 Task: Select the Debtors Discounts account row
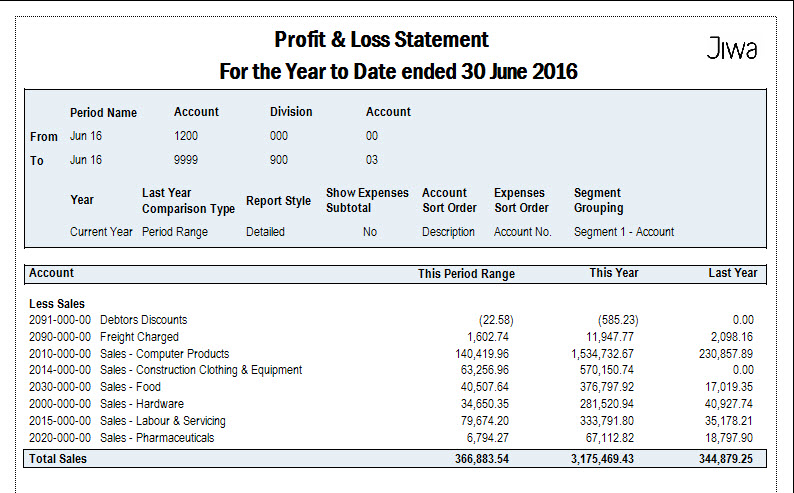[391, 320]
